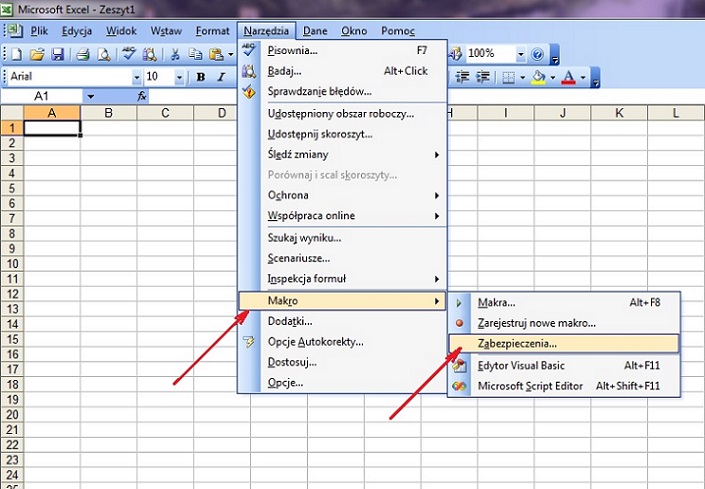Open Dodatki... from the Narzędzia menu
705x489 pixels.
click(x=342, y=321)
